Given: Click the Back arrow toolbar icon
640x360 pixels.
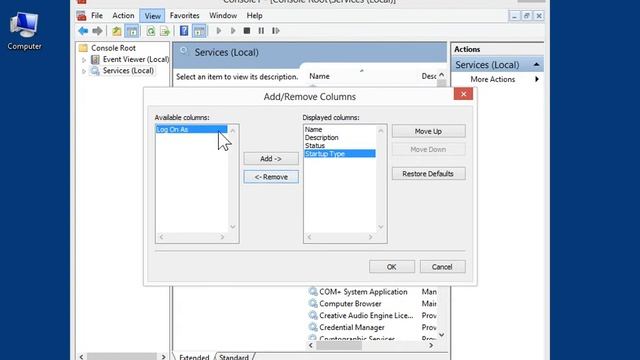Looking at the screenshot, I should [83, 31].
